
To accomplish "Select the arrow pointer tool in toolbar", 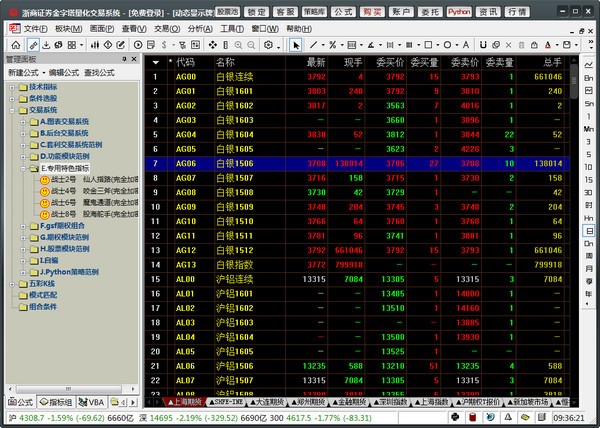I will tap(296, 45).
